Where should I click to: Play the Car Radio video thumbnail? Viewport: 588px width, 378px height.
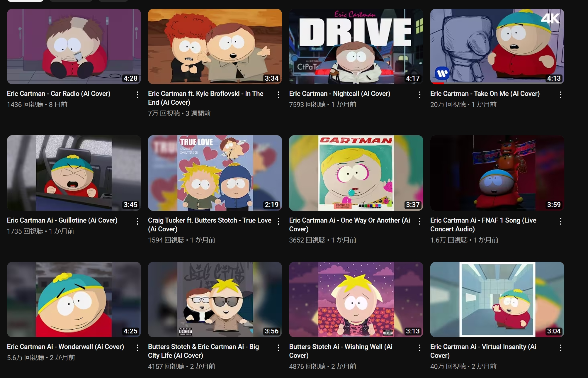tap(74, 46)
